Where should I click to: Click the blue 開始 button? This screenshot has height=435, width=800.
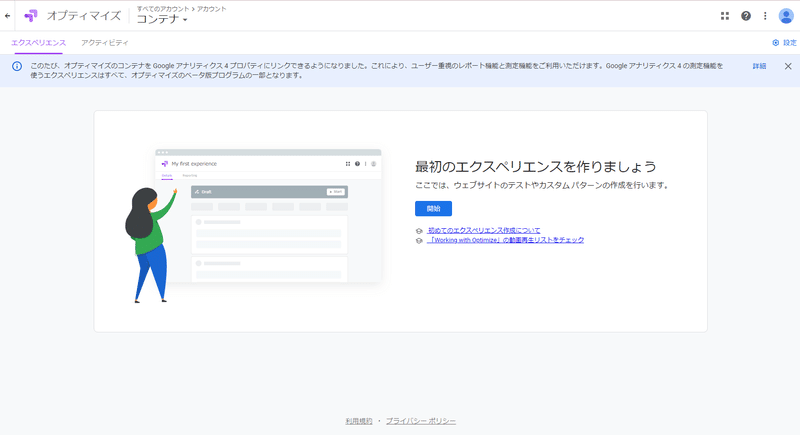(x=433, y=209)
